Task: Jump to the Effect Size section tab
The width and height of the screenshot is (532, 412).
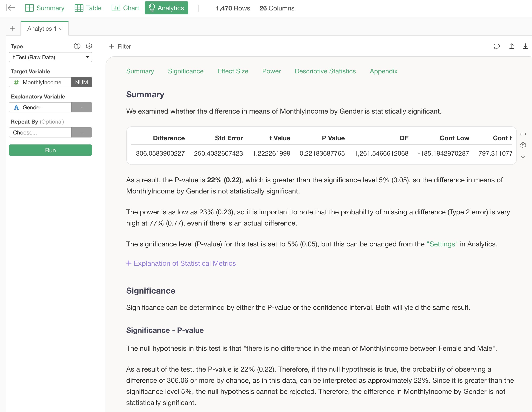Action: pos(233,71)
